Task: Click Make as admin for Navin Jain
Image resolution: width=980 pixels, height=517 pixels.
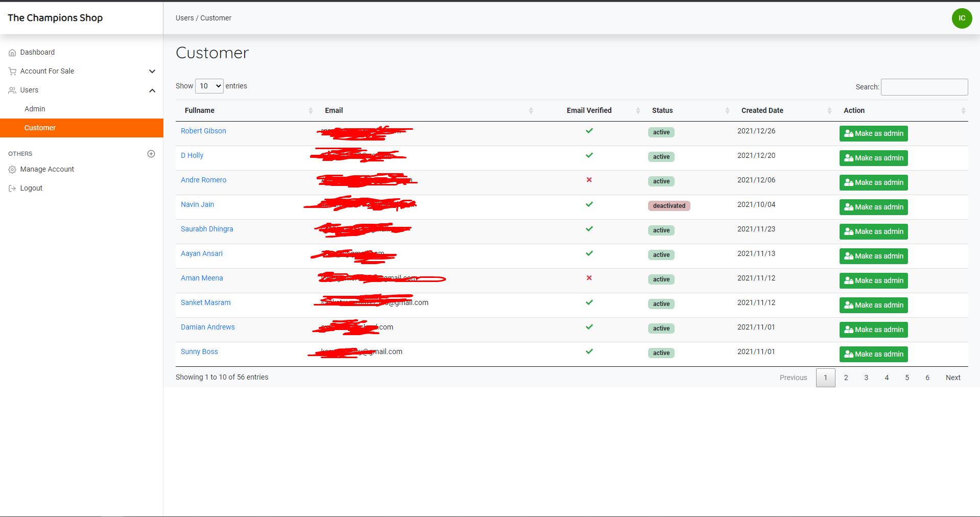Action: [x=873, y=207]
